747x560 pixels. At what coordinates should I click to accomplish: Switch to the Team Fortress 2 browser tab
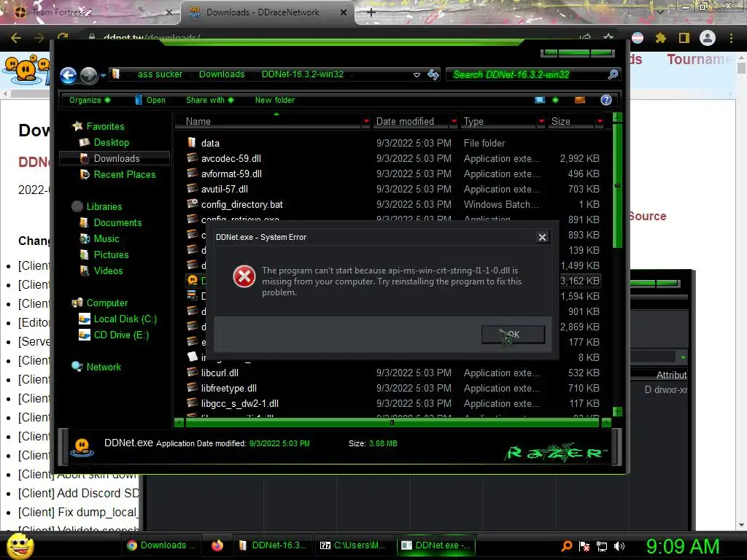90,12
